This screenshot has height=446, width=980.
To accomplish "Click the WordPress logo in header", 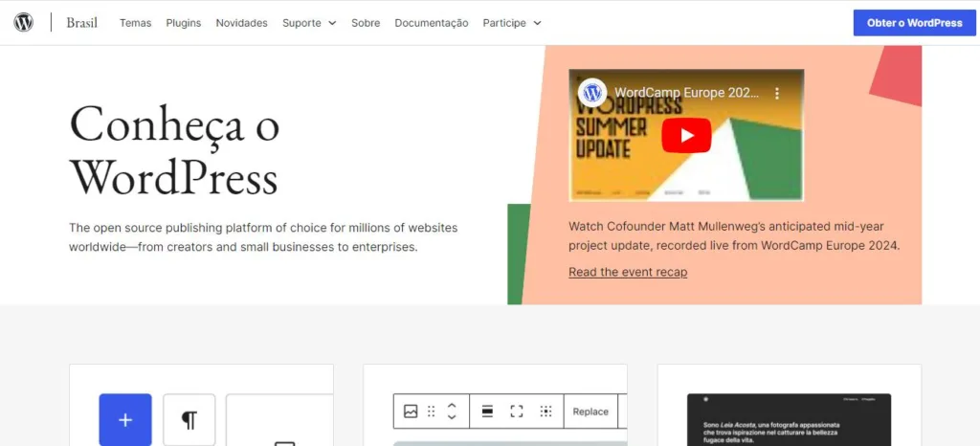I will click(x=24, y=23).
